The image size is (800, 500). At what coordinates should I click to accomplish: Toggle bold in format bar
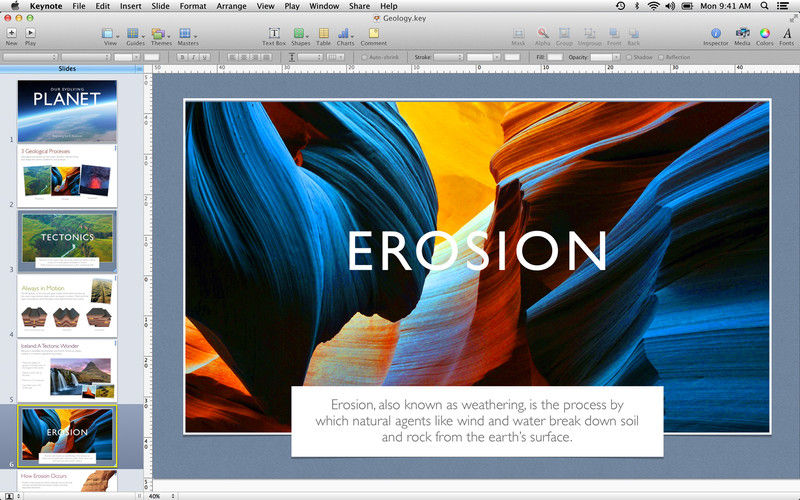[183, 58]
